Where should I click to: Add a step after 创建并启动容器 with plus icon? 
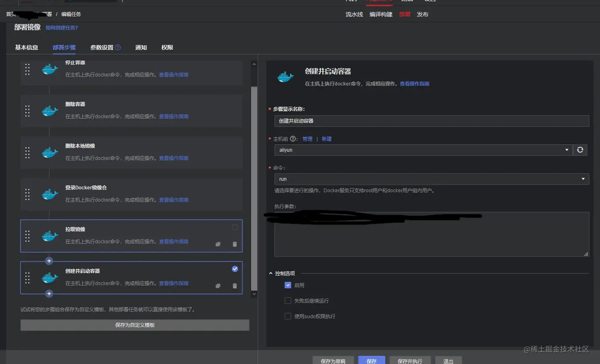click(x=49, y=294)
